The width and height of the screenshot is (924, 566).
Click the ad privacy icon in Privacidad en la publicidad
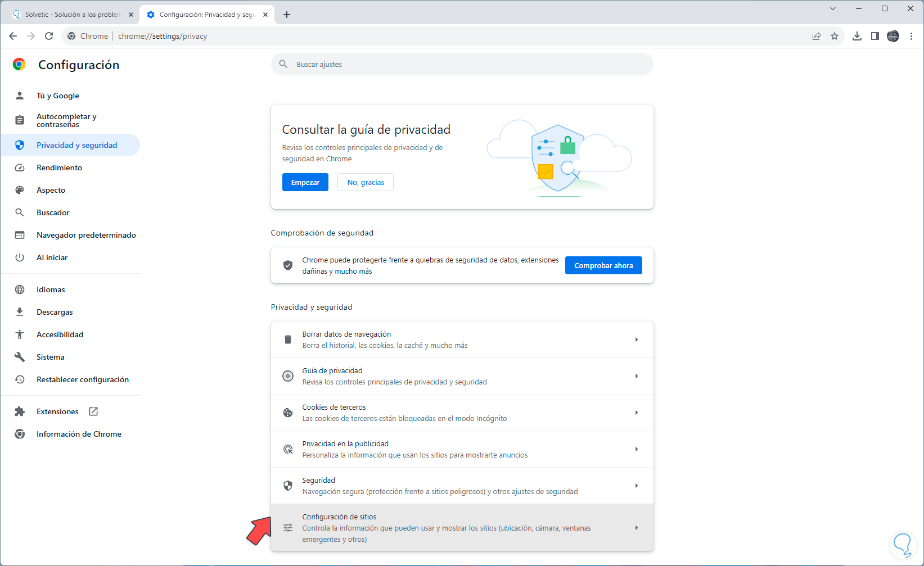point(288,449)
